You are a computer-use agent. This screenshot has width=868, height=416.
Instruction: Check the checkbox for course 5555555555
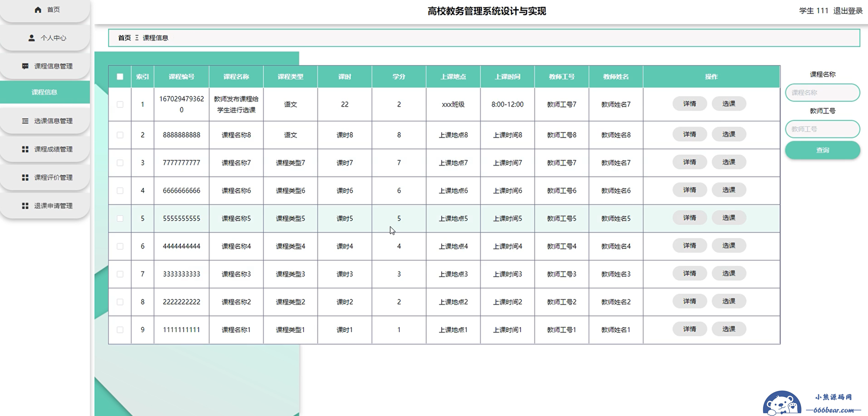click(x=120, y=218)
